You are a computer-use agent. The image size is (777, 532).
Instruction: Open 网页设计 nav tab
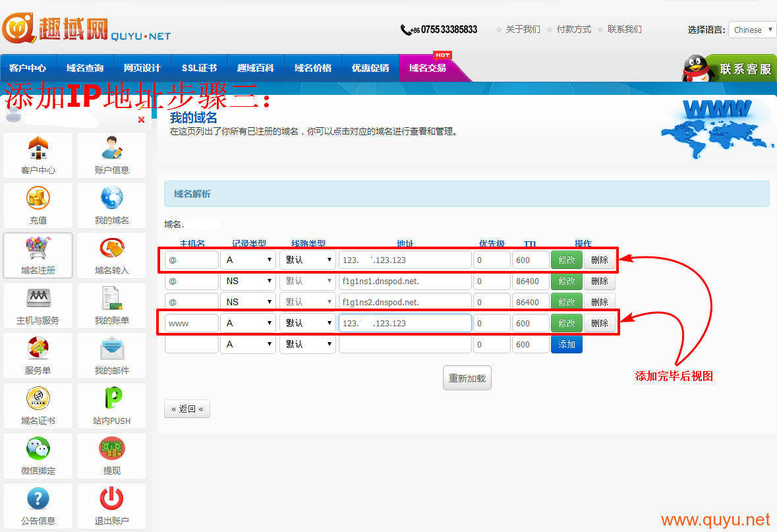(142, 68)
